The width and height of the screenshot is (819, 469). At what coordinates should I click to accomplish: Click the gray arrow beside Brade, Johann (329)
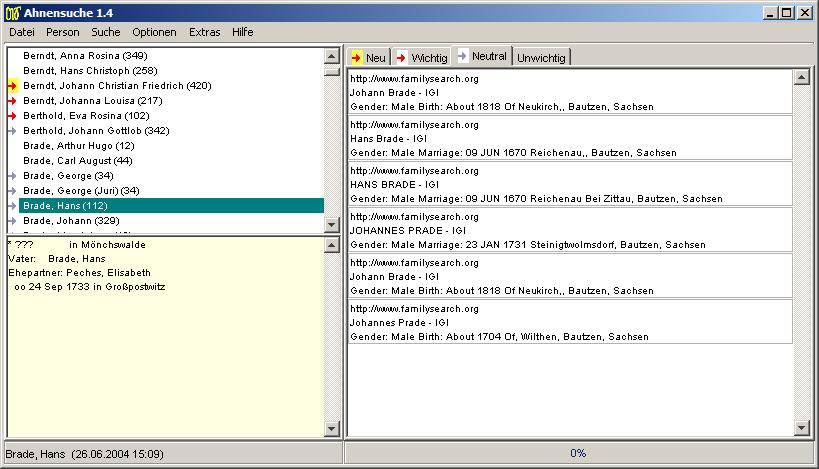click(13, 221)
